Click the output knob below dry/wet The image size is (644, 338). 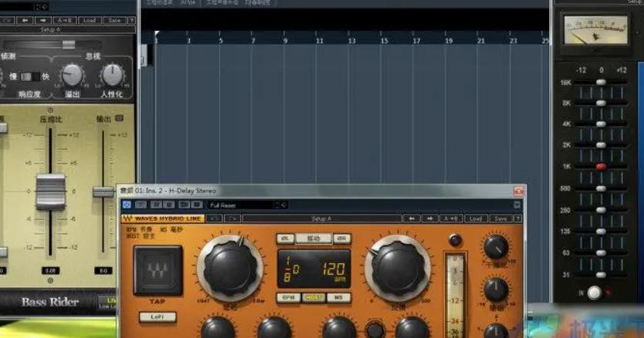pos(496,290)
